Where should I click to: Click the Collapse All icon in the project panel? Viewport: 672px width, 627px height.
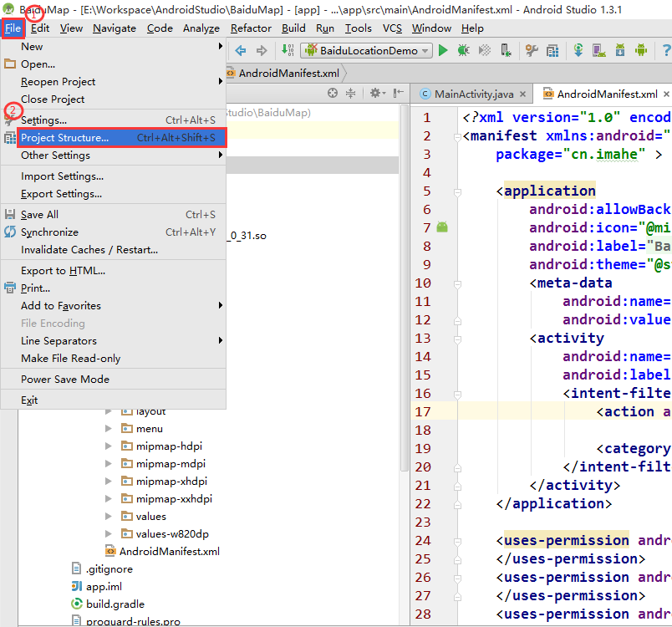350,93
